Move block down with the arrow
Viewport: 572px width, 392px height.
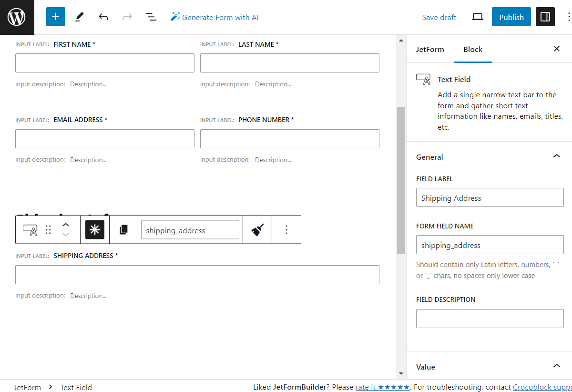coord(66,235)
